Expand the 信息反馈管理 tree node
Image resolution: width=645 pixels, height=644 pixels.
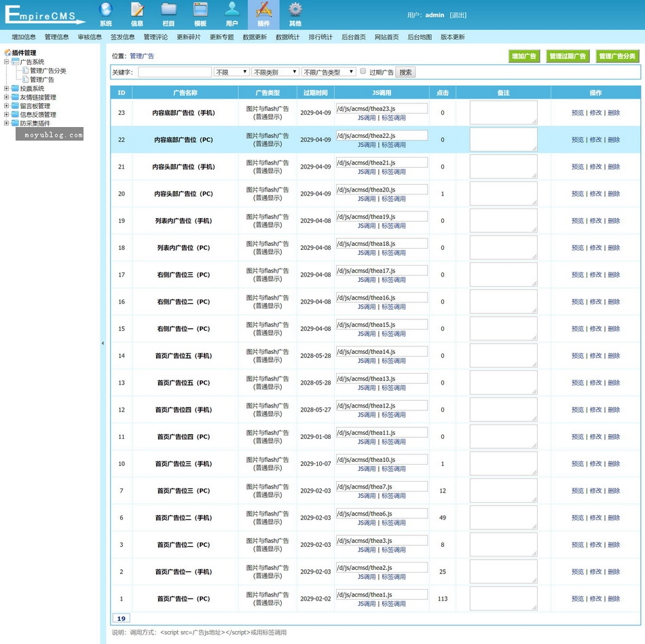tap(6, 114)
